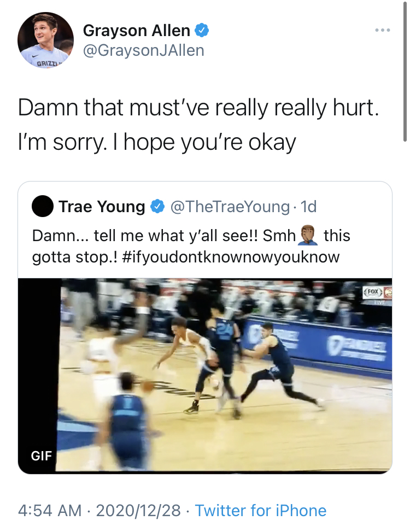This screenshot has width=410, height=532.
Task: Open the @TheTraeYoung handle
Action: tap(230, 206)
